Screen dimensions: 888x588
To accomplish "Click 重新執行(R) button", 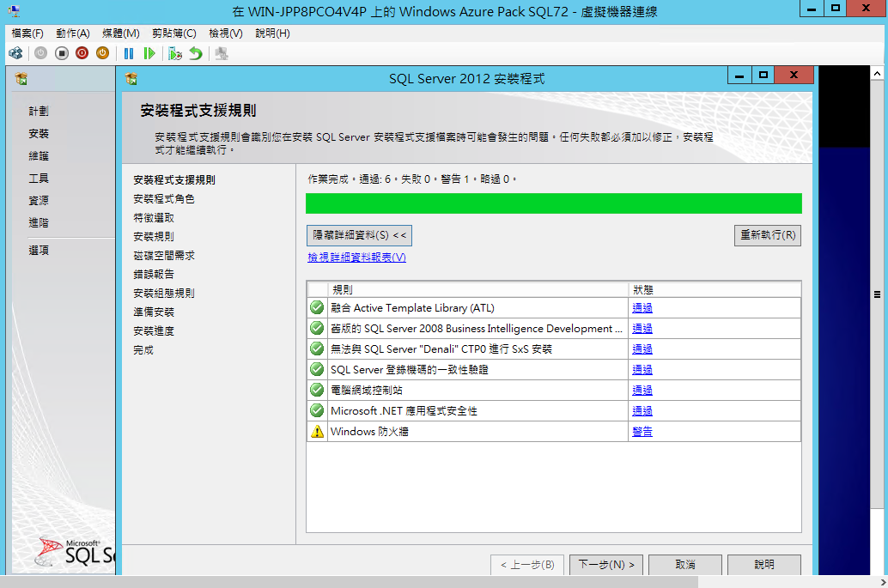I will (768, 235).
